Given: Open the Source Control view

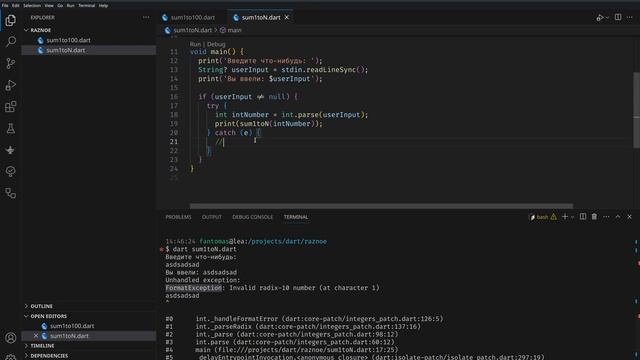Looking at the screenshot, I should coord(11,63).
